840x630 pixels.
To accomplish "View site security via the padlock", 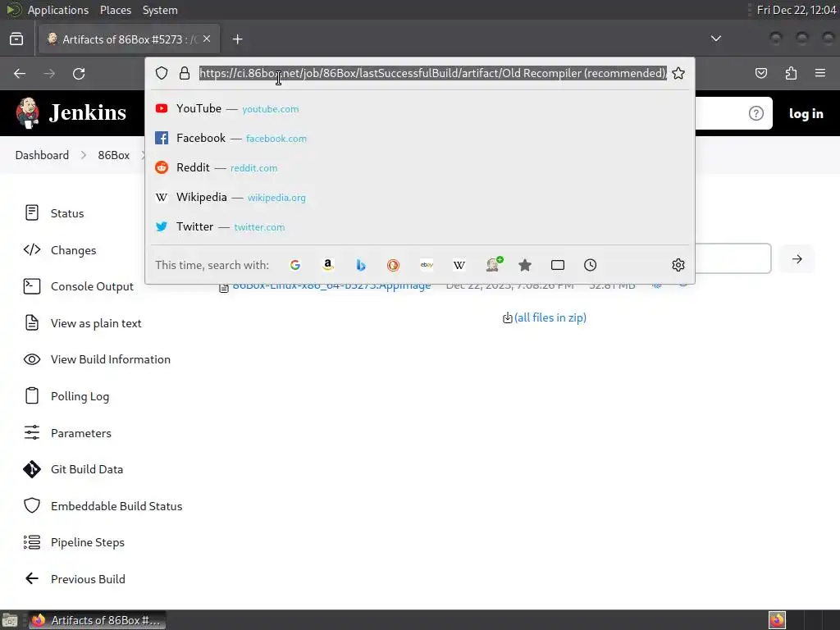I will point(185,73).
